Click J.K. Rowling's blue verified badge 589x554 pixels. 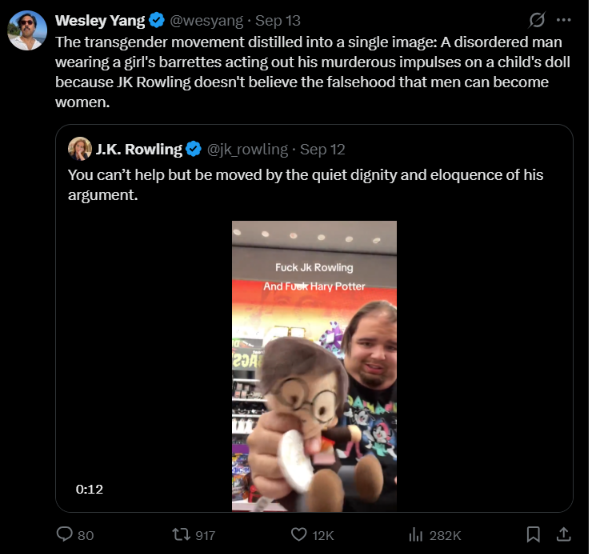[x=193, y=149]
